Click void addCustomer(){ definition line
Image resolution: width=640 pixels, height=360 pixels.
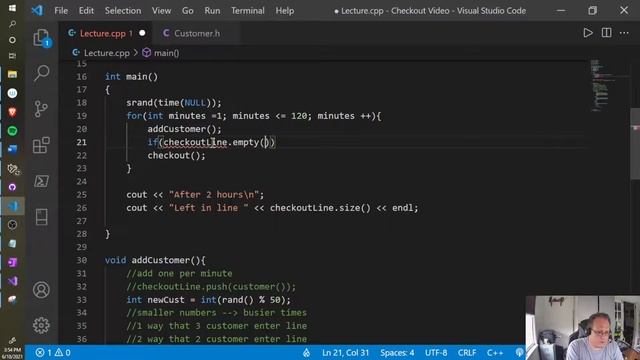pos(155,260)
